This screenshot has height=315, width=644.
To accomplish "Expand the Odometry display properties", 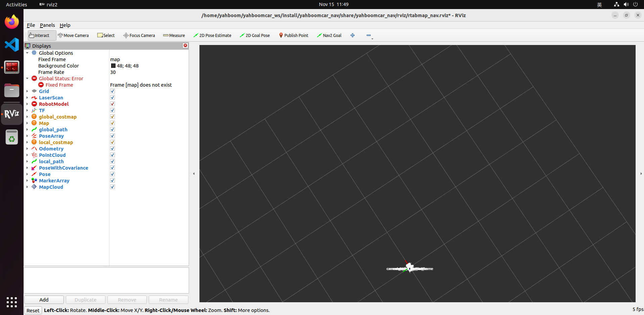I will pyautogui.click(x=27, y=148).
